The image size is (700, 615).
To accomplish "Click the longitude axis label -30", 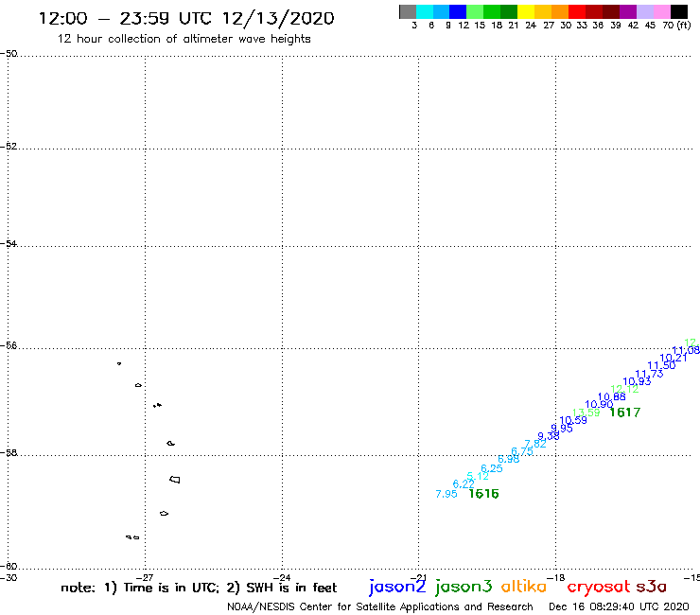I will pyautogui.click(x=9, y=578).
